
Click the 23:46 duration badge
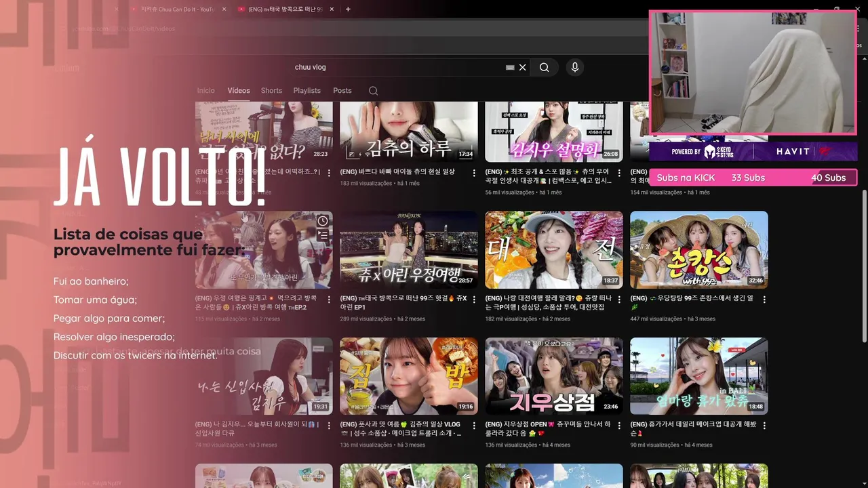[610, 407]
